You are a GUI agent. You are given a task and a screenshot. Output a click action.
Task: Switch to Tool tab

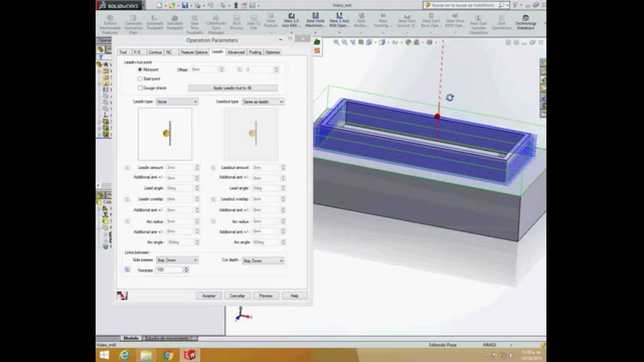pyautogui.click(x=123, y=52)
